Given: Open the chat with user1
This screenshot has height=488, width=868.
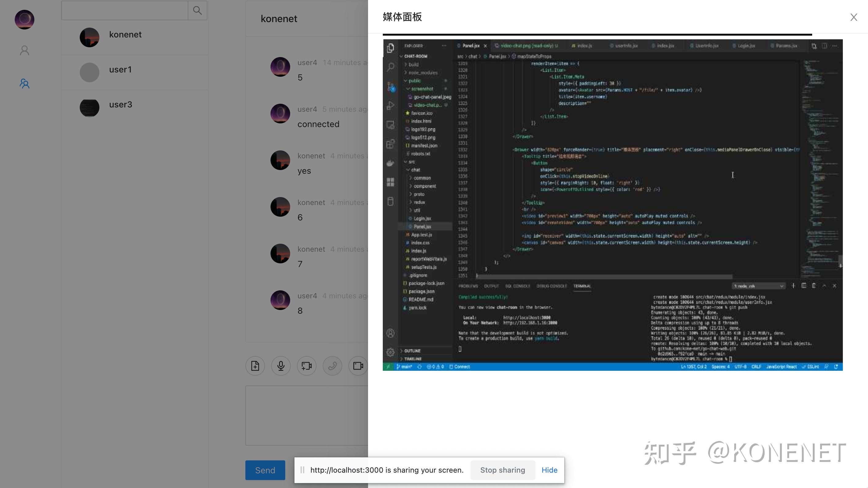Looking at the screenshot, I should click(x=135, y=72).
